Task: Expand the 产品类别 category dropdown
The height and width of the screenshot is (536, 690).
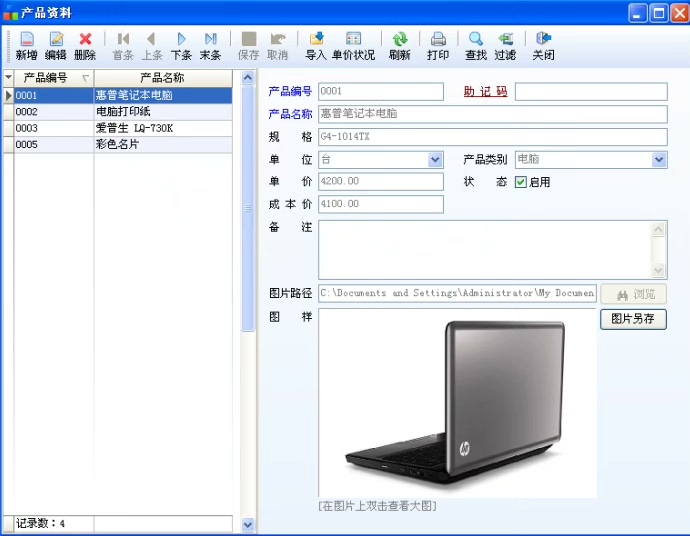Action: tap(659, 159)
